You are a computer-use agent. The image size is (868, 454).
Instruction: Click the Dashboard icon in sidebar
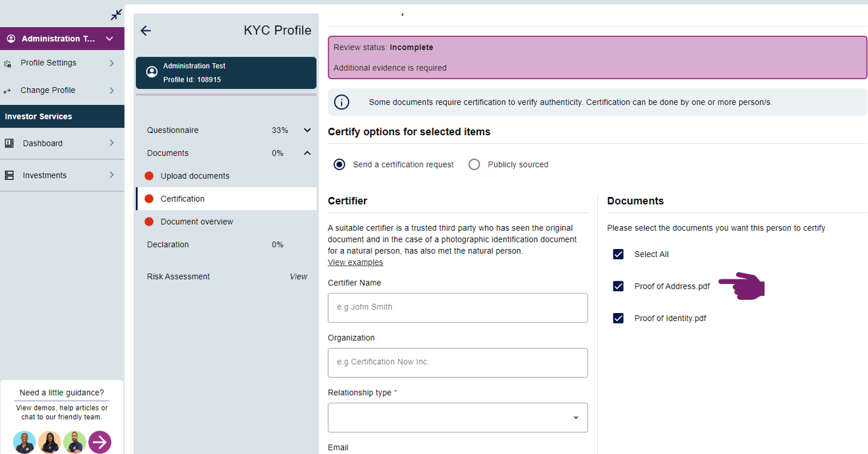pyautogui.click(x=9, y=143)
